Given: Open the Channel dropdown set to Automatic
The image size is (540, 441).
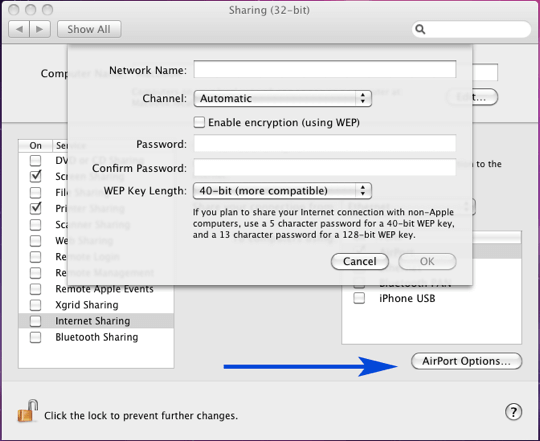Looking at the screenshot, I should (x=282, y=98).
